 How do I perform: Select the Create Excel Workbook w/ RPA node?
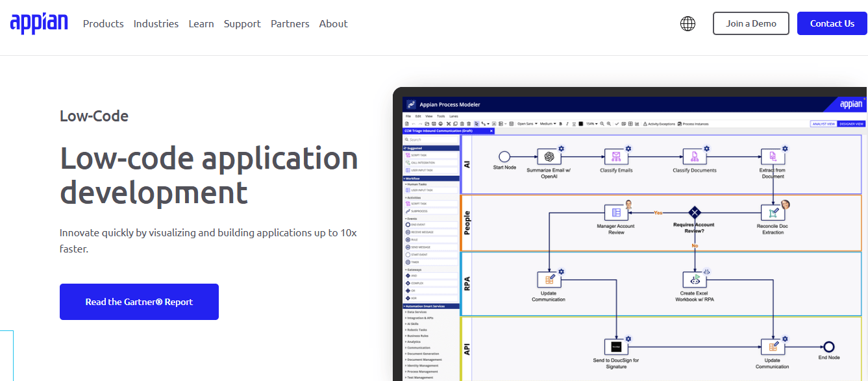coord(695,280)
